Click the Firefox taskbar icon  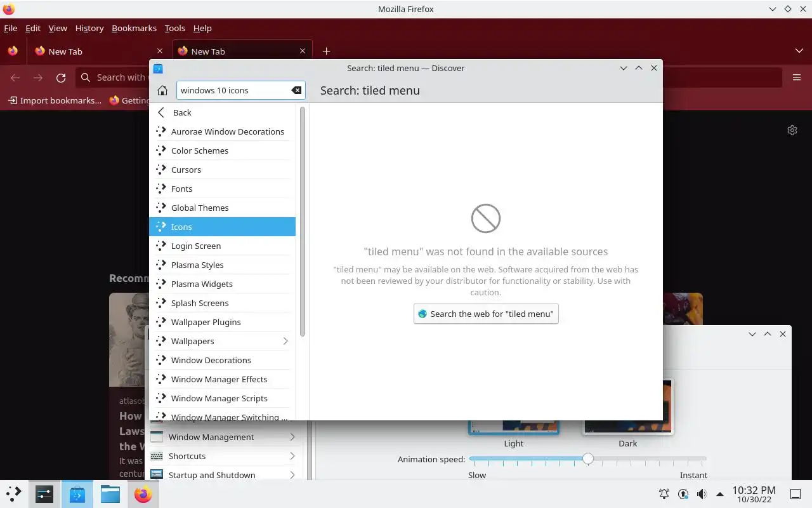click(x=143, y=493)
